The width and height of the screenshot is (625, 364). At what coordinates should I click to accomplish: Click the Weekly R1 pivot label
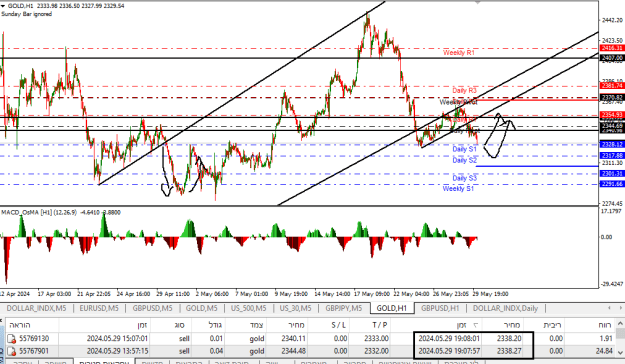click(458, 53)
